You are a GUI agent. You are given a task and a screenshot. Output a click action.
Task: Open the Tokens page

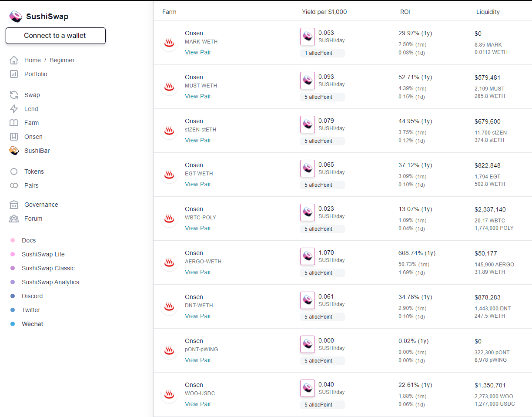(34, 172)
